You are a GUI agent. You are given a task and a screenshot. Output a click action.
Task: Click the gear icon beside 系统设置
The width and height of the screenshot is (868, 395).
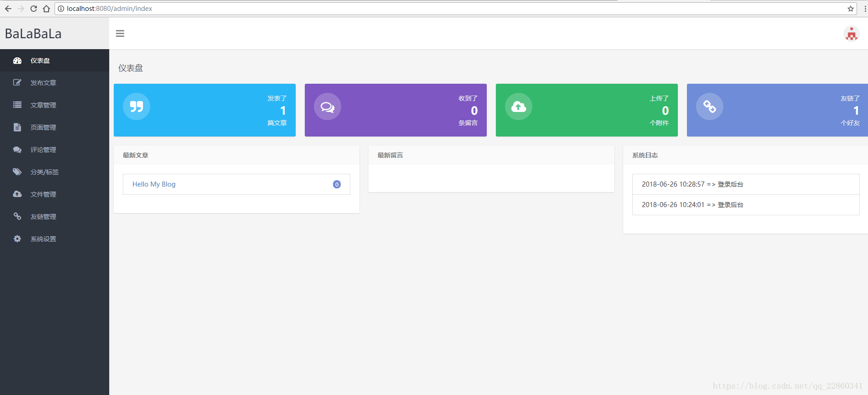17,238
